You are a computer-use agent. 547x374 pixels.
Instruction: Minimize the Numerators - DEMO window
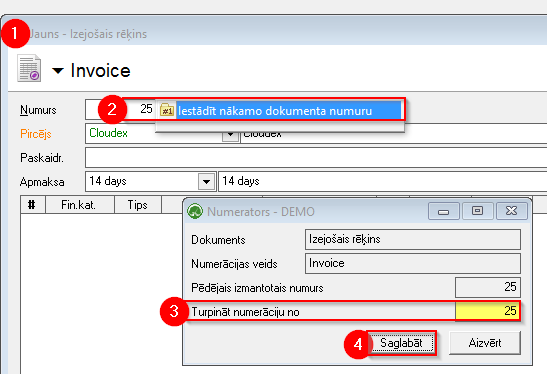click(x=443, y=211)
